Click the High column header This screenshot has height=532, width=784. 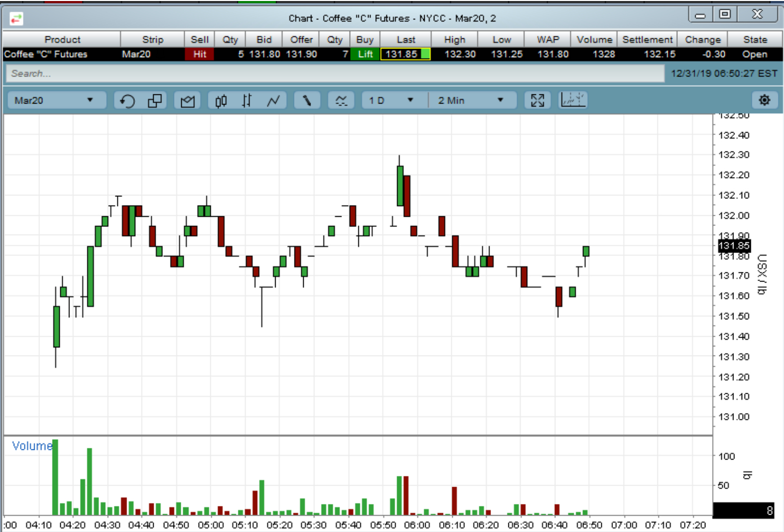click(454, 39)
